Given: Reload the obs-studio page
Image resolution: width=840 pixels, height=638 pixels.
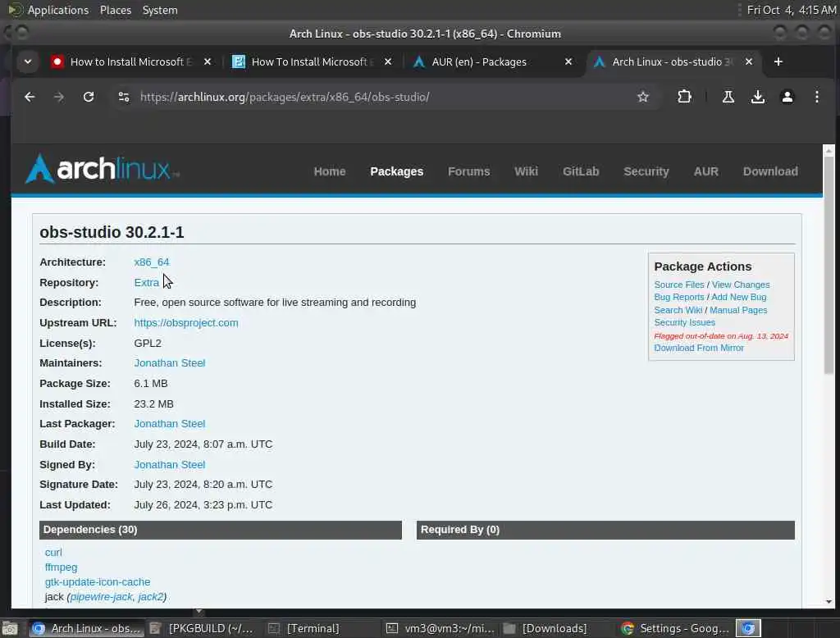Looking at the screenshot, I should tap(89, 97).
